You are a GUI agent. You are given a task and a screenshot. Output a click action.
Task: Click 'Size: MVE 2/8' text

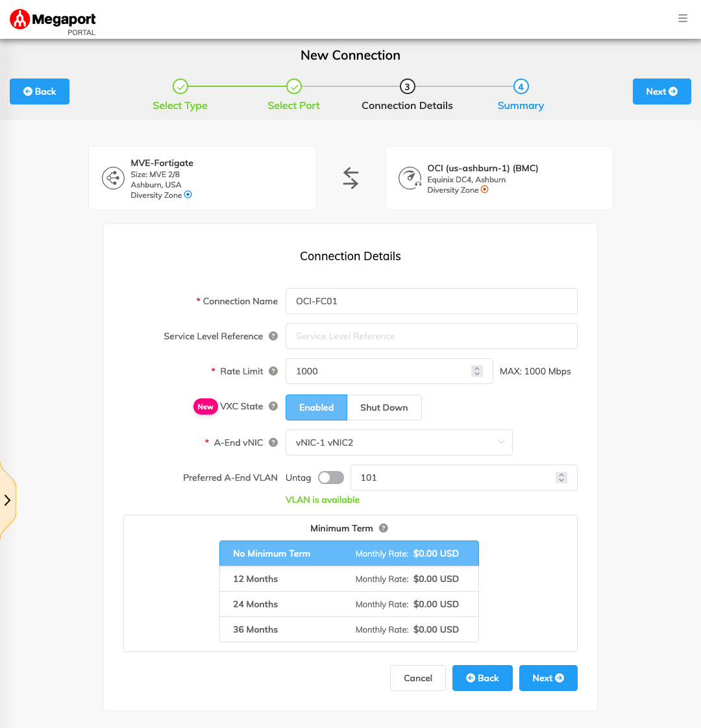155,175
